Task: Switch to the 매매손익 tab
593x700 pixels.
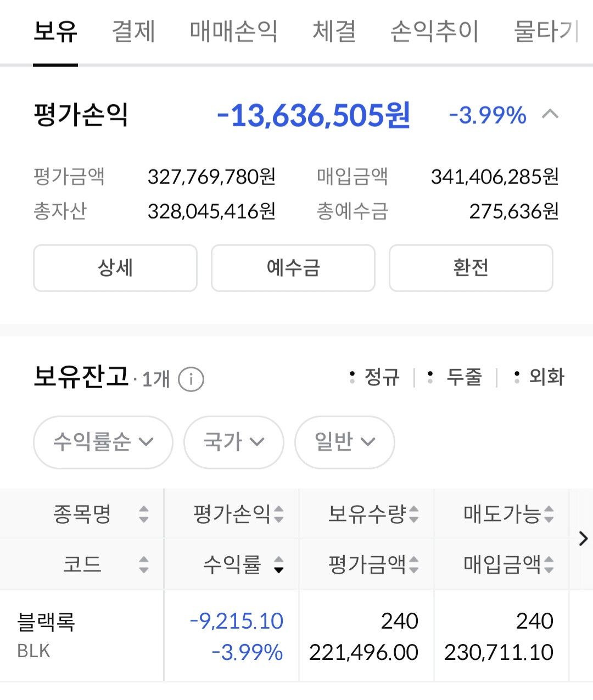Action: 233,31
